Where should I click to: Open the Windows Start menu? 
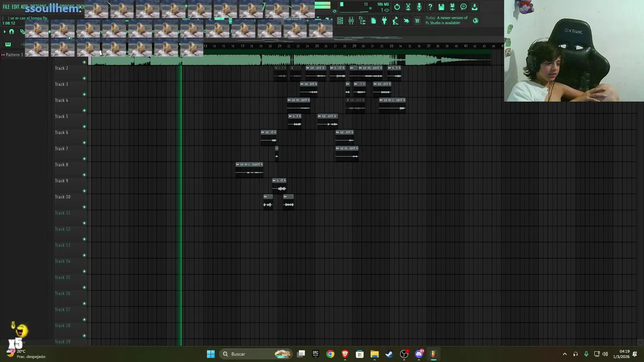coord(211,354)
